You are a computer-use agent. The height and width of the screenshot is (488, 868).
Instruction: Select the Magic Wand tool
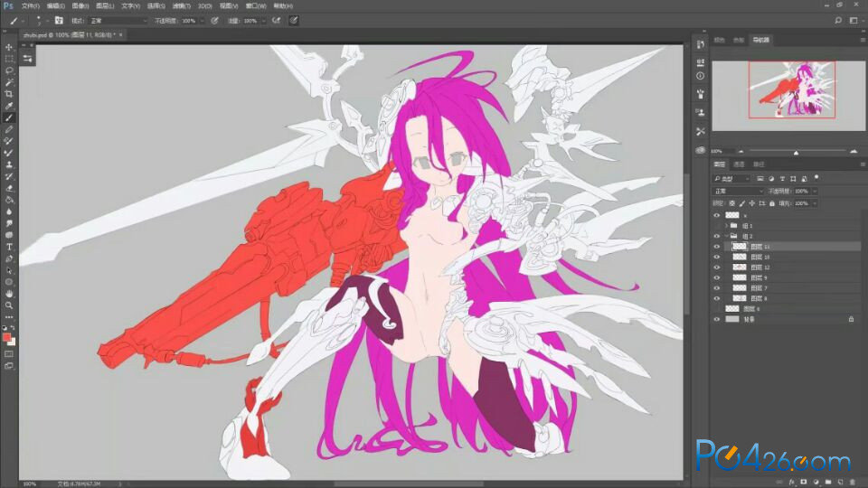(9, 82)
